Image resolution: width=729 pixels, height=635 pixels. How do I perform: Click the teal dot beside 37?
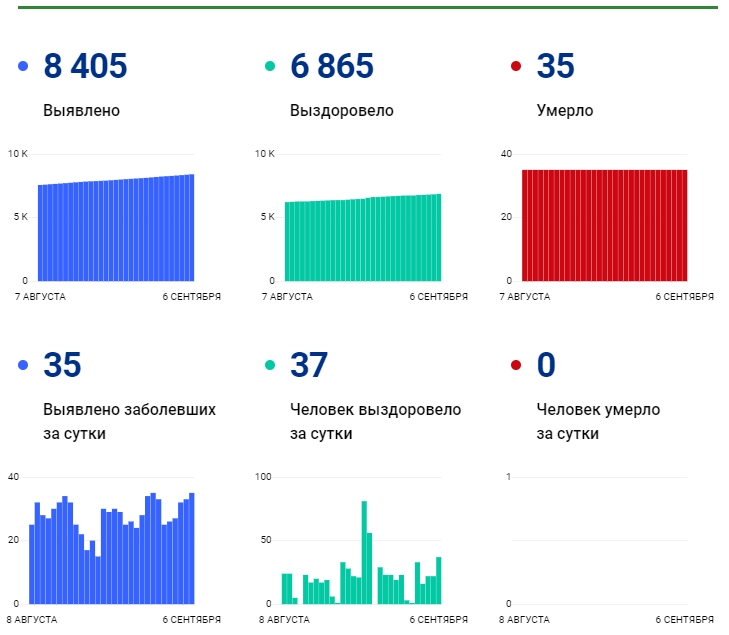click(270, 365)
